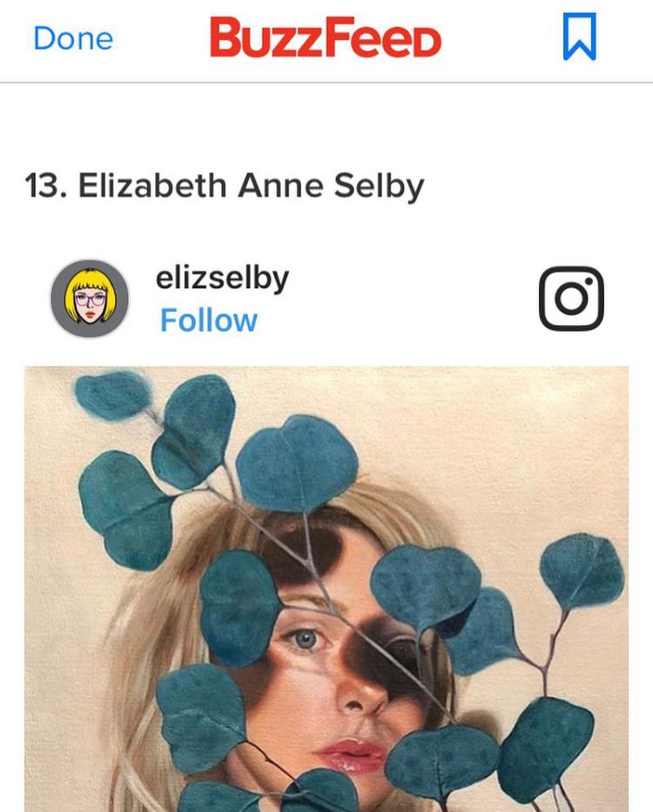The image size is (653, 812).
Task: Click the eucalyptus leaf at painting's right edge
Action: (x=582, y=571)
